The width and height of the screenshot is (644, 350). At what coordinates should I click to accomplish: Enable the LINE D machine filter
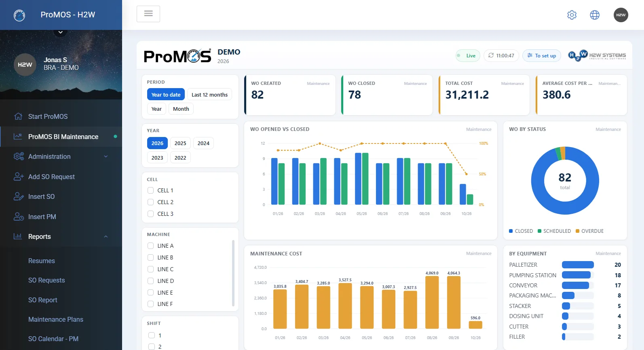(x=150, y=281)
